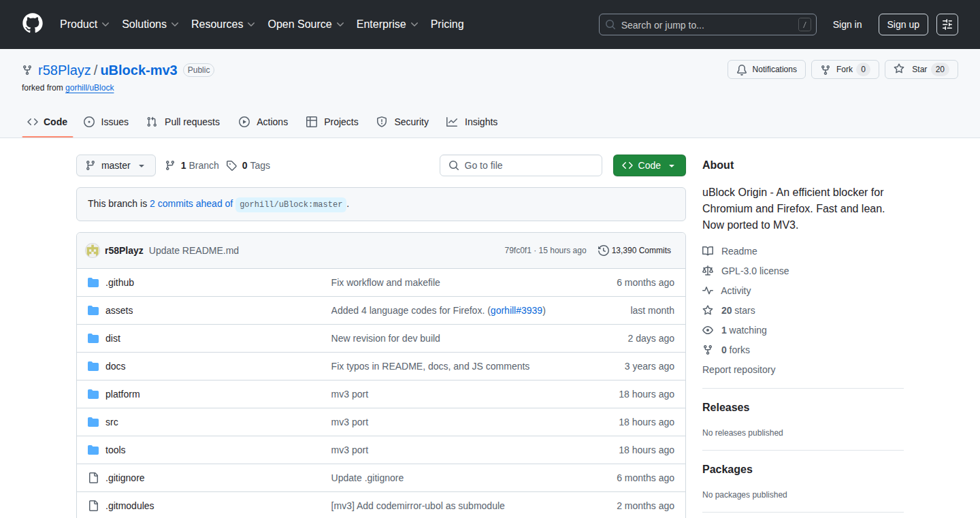Click the docs folder icon
The height and width of the screenshot is (518, 980).
pos(93,366)
